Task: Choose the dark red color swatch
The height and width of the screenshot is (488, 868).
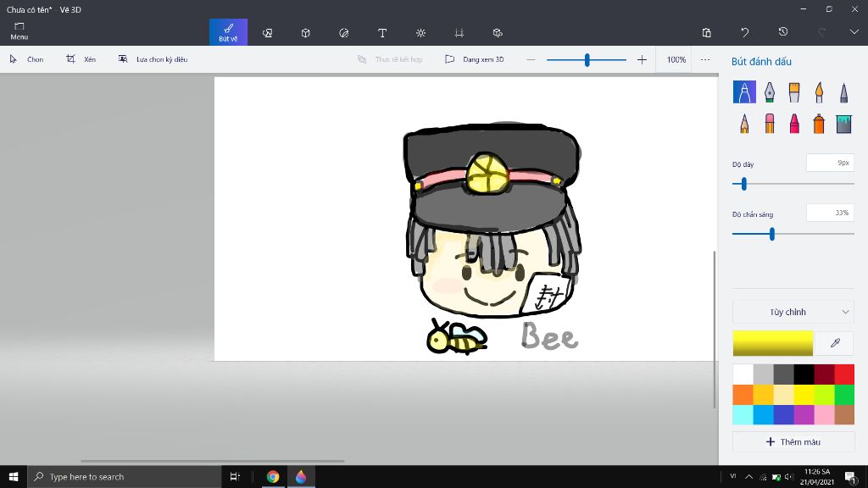Action: [824, 374]
